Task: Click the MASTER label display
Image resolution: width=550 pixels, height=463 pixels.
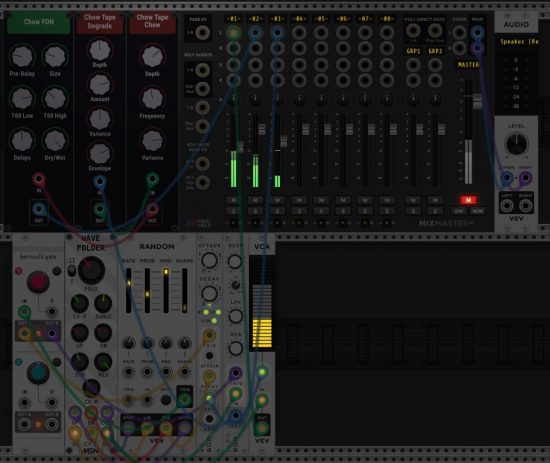Action: click(x=468, y=65)
